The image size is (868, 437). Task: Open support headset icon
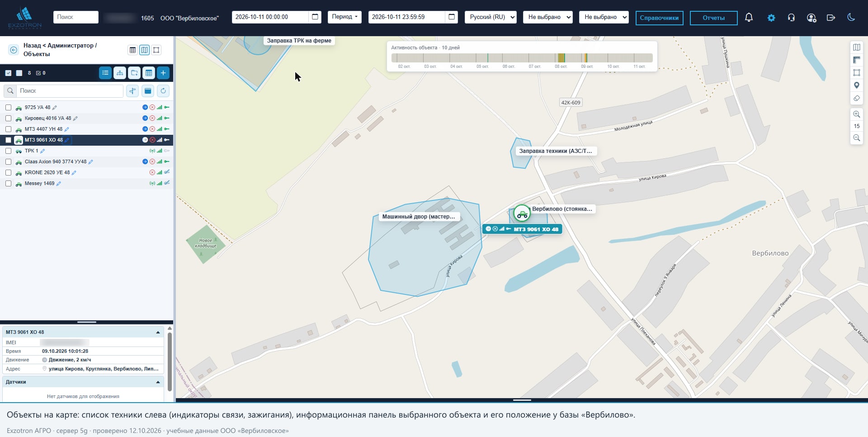pyautogui.click(x=791, y=18)
